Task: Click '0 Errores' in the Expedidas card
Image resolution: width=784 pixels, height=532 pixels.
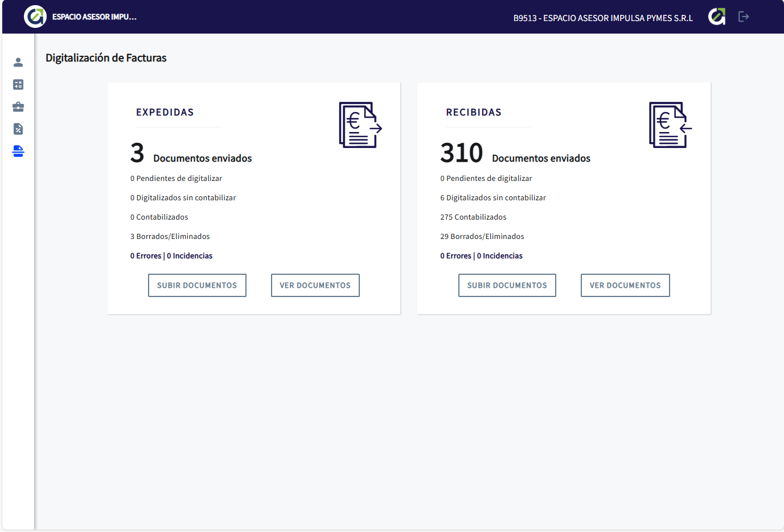Action: (x=146, y=256)
